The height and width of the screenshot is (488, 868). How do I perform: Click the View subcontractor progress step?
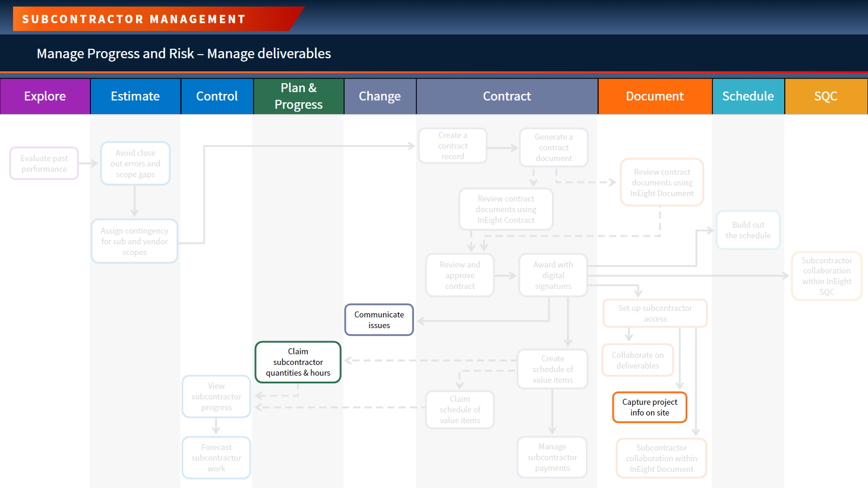point(216,396)
